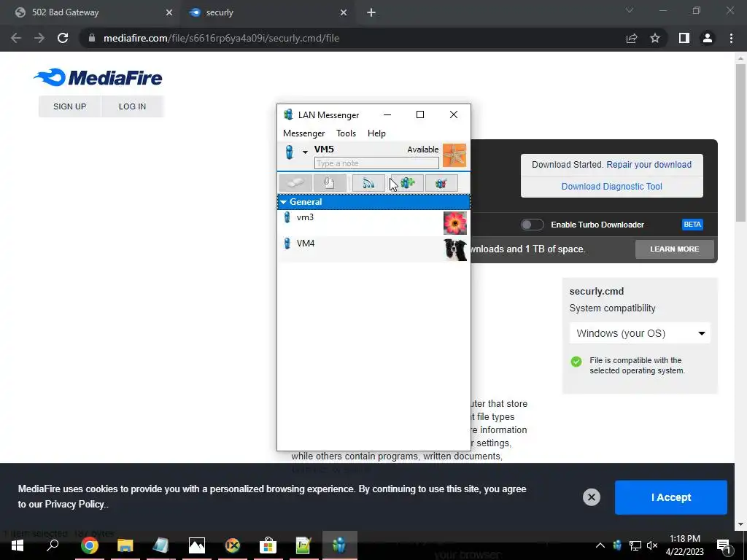
Task: Click the muted volume tray icon
Action: pos(652,545)
